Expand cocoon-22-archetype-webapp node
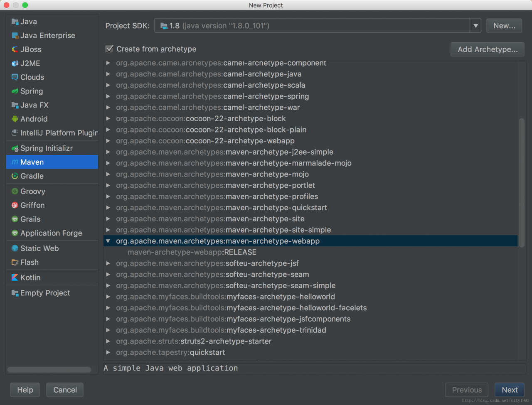Image resolution: width=532 pixels, height=405 pixels. coord(108,141)
